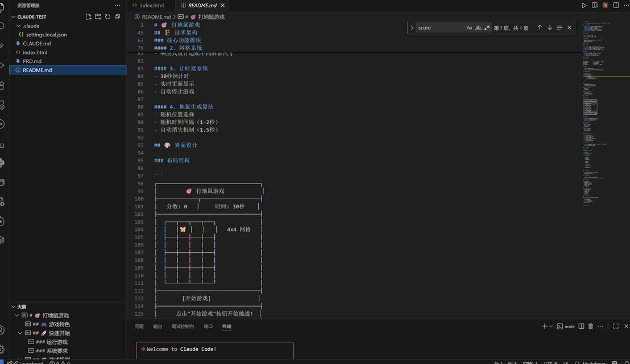Run the file with the play icon
Screen dimensions: 630x364
tap(584, 5)
